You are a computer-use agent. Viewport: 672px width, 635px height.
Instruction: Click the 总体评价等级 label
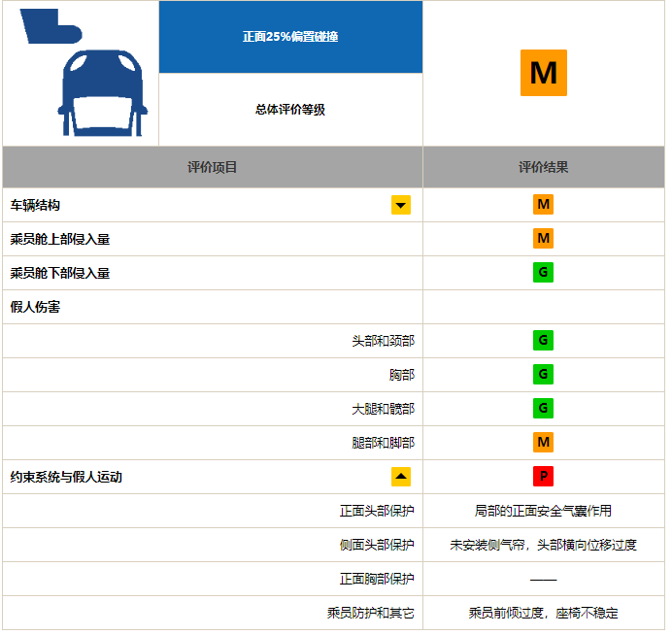(x=292, y=111)
